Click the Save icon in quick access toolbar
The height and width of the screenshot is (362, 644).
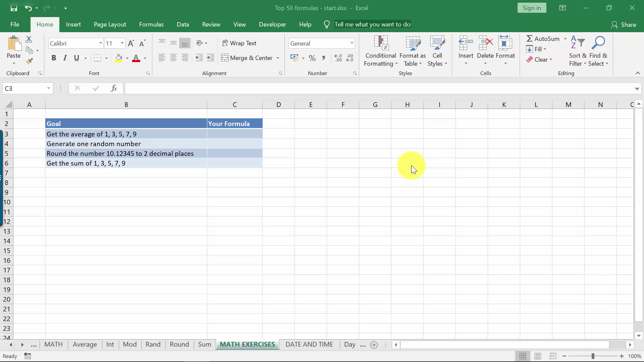pyautogui.click(x=14, y=8)
